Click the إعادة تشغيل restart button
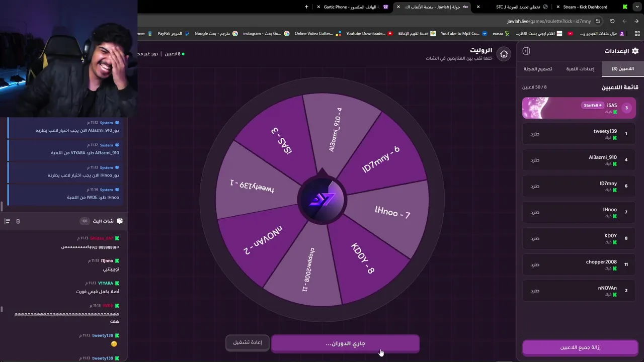The width and height of the screenshot is (644, 362). (x=248, y=342)
